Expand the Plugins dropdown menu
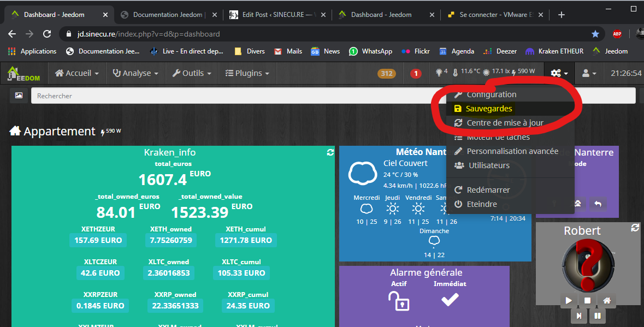This screenshot has width=644, height=327. tap(247, 74)
